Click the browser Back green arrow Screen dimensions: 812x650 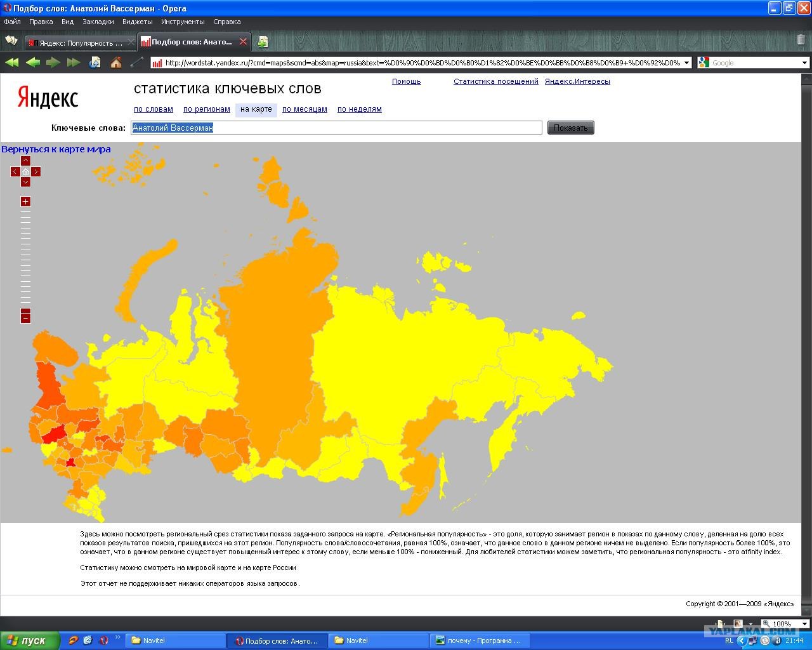pos(32,62)
